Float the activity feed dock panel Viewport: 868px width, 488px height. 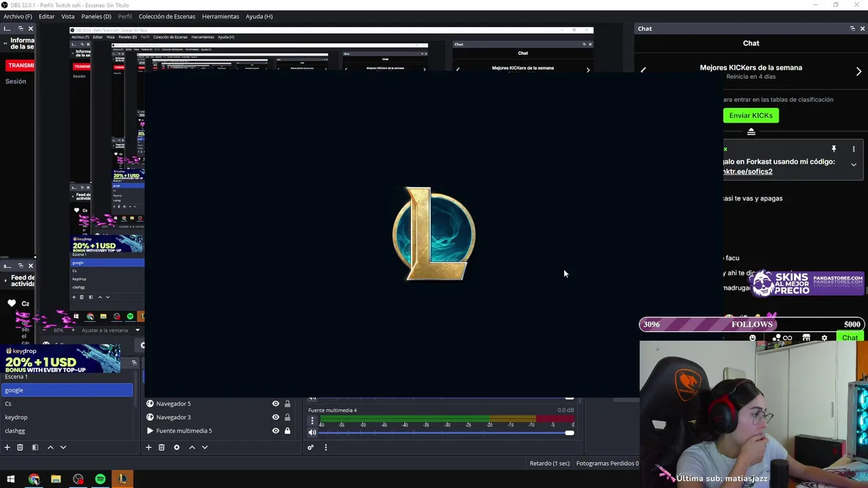tap(20, 266)
